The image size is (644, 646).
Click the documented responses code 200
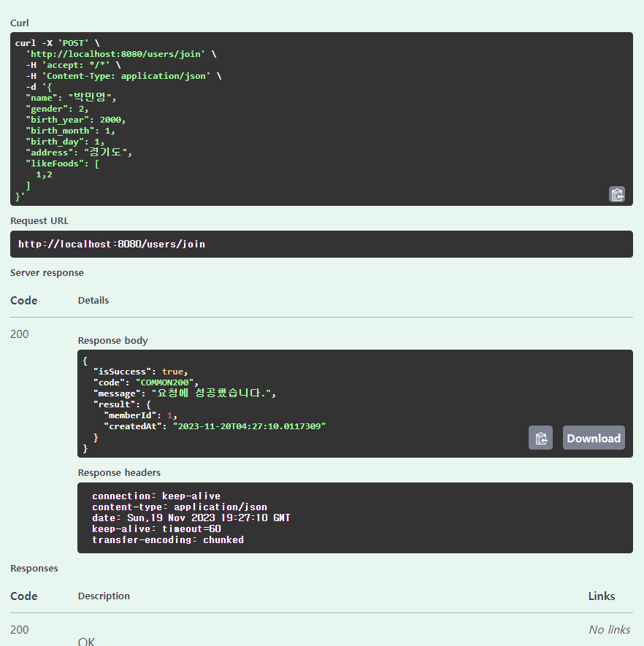20,629
